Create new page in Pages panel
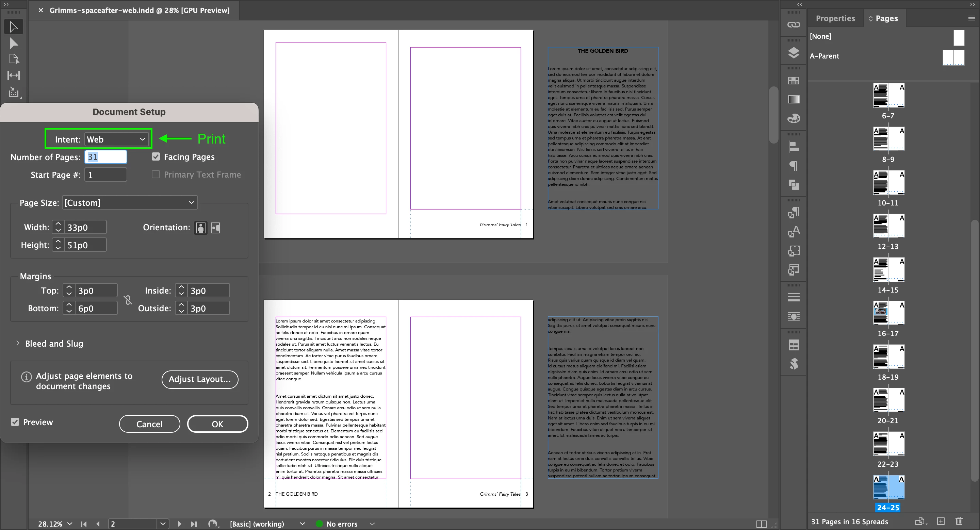Viewport: 980px width, 530px height. 941,521
